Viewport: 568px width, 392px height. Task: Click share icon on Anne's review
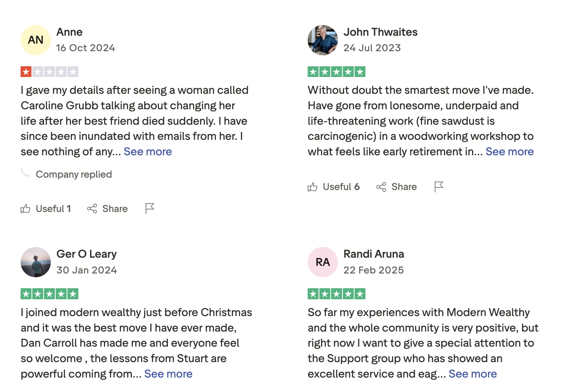tap(92, 209)
